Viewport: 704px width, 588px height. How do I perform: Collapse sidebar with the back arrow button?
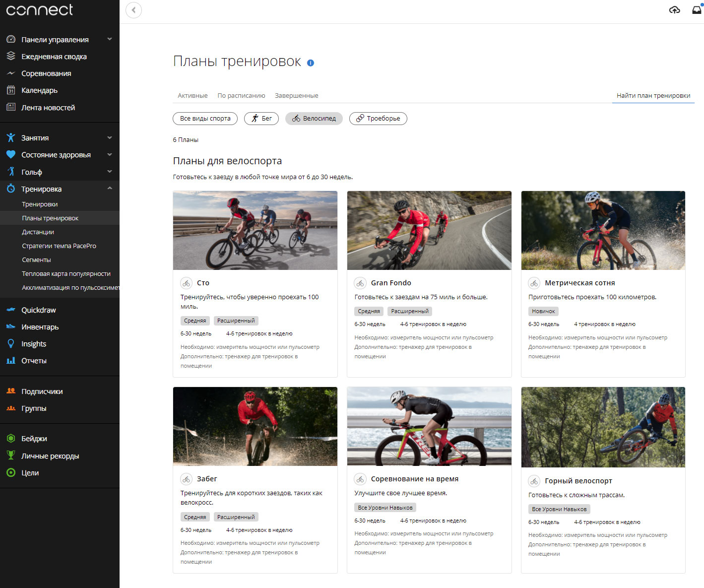pyautogui.click(x=133, y=10)
